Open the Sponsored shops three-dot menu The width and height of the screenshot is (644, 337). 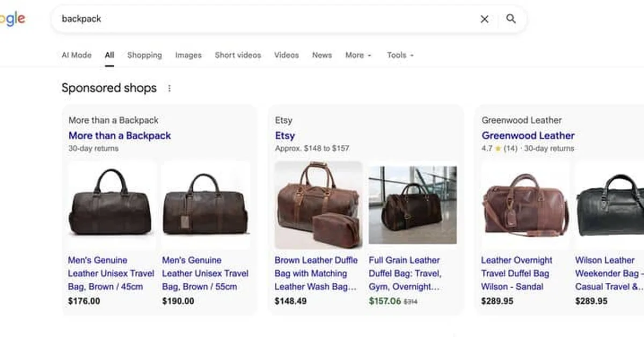(170, 88)
